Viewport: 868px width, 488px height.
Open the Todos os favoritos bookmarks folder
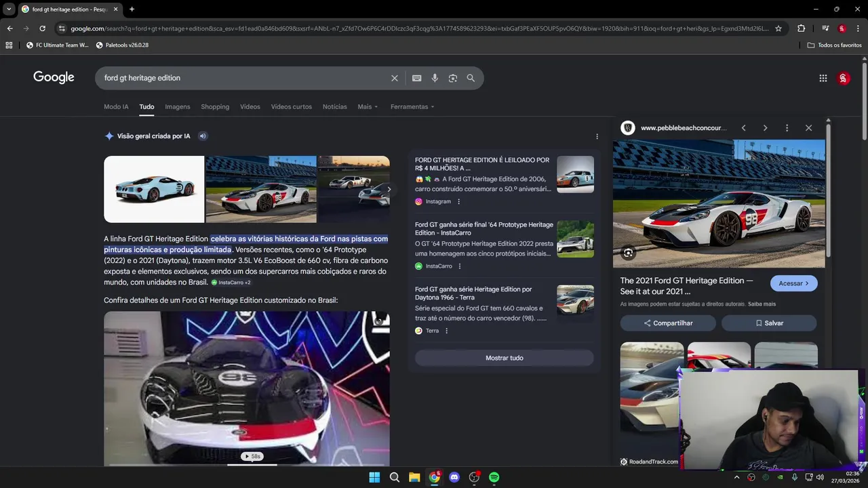(x=835, y=45)
